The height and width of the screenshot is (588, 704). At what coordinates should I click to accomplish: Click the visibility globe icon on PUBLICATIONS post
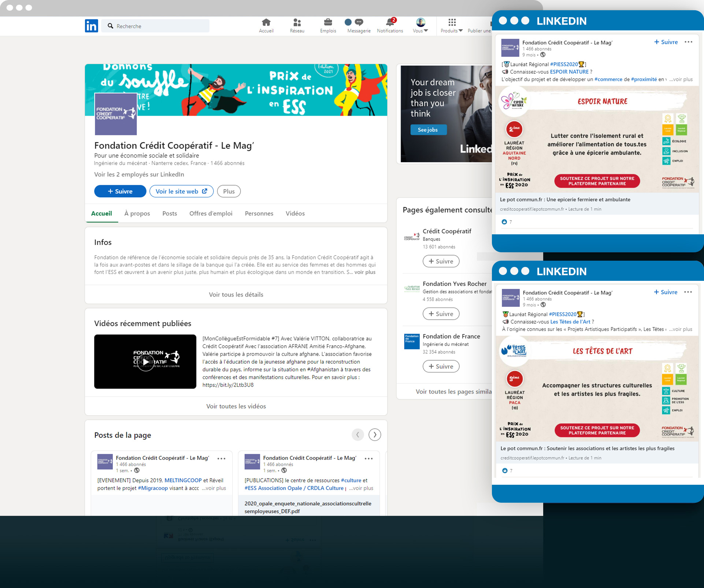[284, 470]
